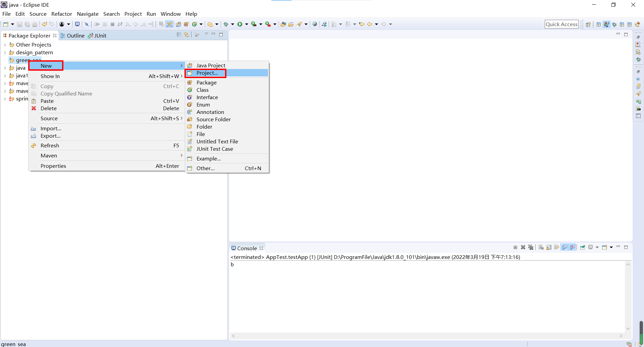The image size is (644, 347).
Task: Open the Source menu in menu bar
Action: pos(38,14)
